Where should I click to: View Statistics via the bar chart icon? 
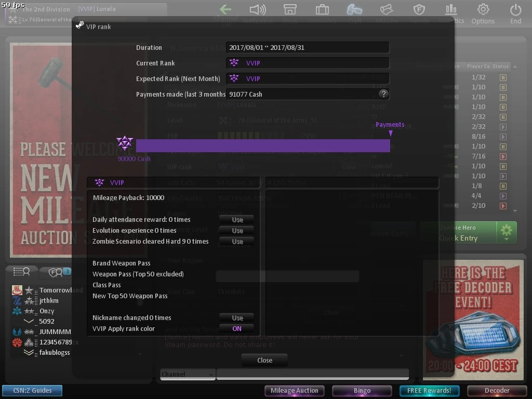450,9
